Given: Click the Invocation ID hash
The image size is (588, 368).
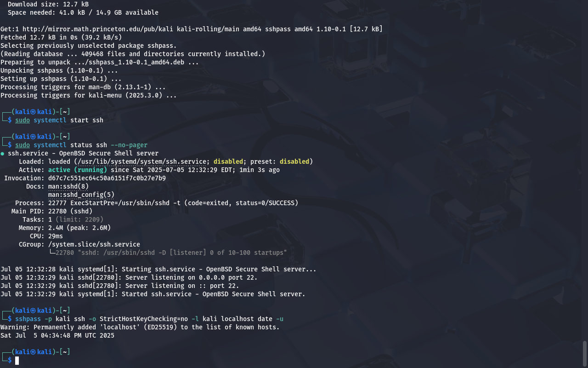Looking at the screenshot, I should pyautogui.click(x=107, y=178).
